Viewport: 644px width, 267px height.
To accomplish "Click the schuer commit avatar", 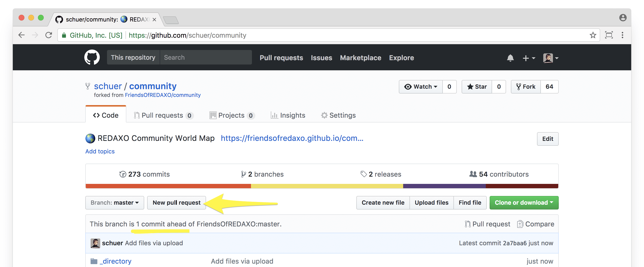I will point(95,243).
